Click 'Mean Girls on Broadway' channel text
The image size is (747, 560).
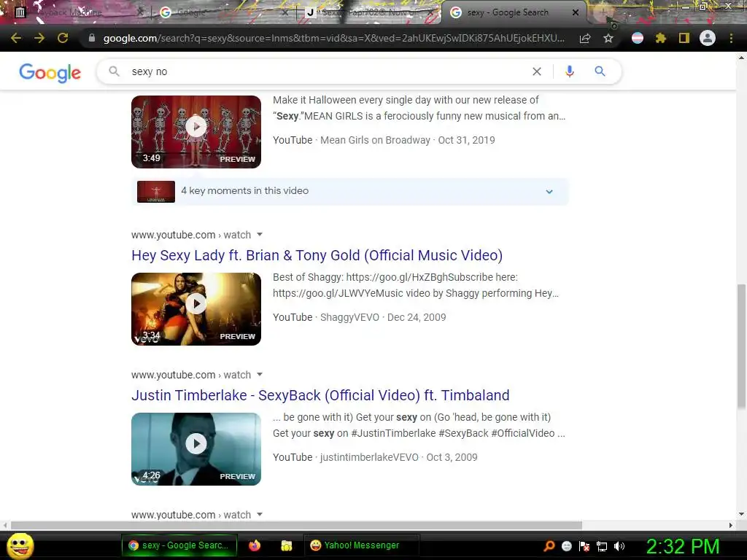click(375, 140)
